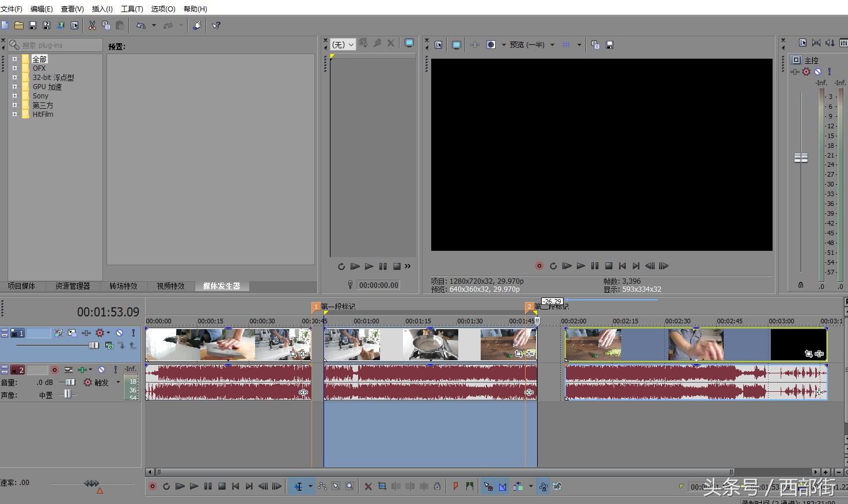This screenshot has height=504, width=848.
Task: Toggle preview on external monitor icon
Action: 457,44
